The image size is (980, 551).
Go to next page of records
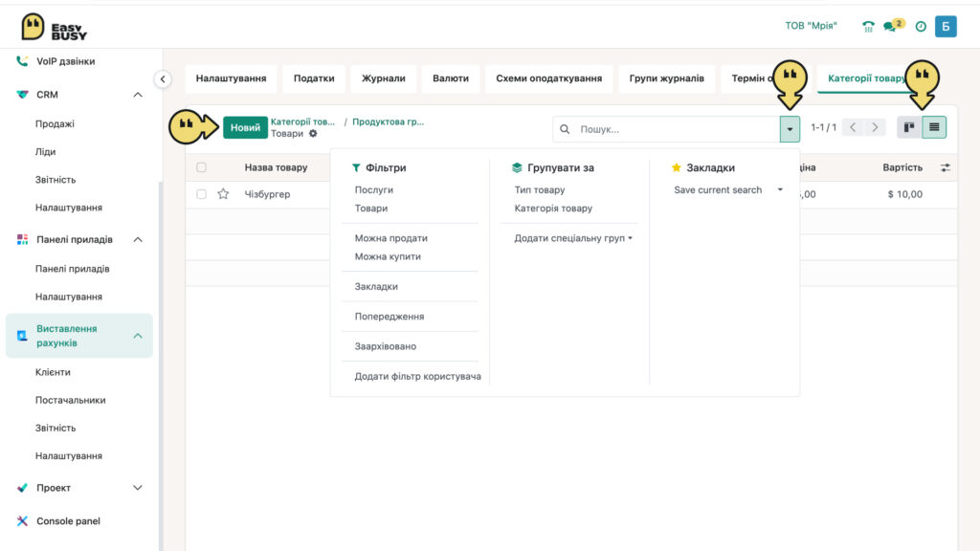(875, 127)
